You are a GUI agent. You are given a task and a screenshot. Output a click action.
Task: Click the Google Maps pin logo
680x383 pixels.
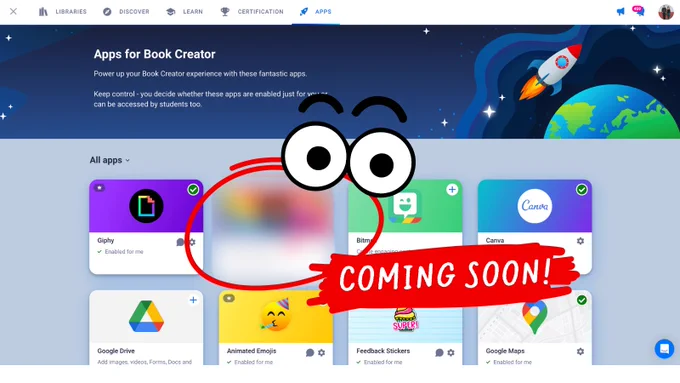(x=535, y=317)
